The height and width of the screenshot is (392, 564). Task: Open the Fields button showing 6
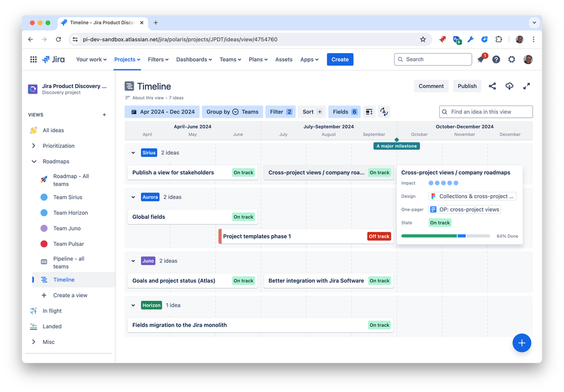pyautogui.click(x=344, y=112)
